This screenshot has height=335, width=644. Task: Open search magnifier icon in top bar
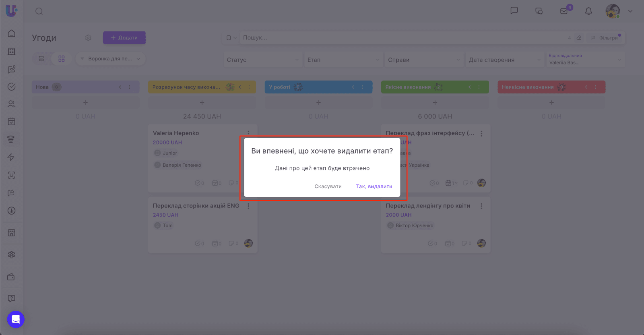[39, 11]
